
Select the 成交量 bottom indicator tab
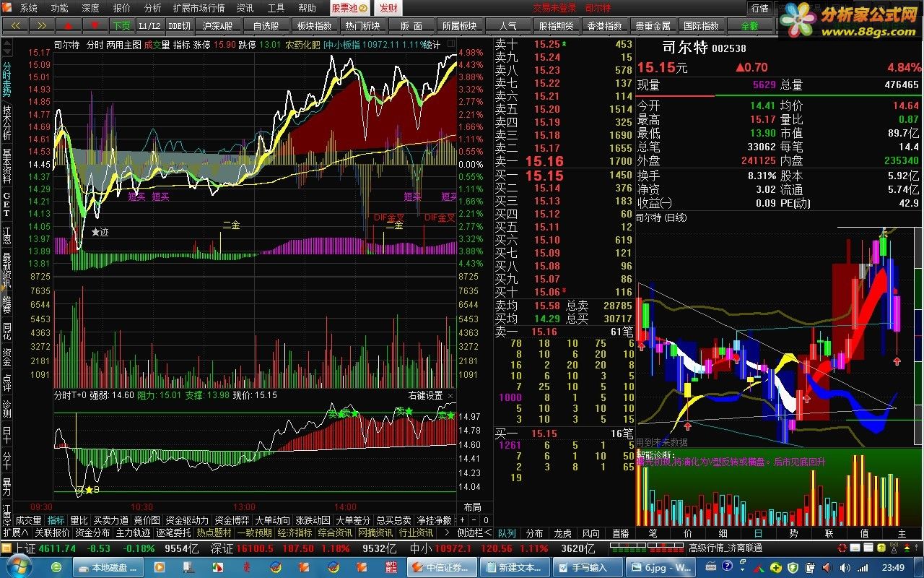(28, 520)
